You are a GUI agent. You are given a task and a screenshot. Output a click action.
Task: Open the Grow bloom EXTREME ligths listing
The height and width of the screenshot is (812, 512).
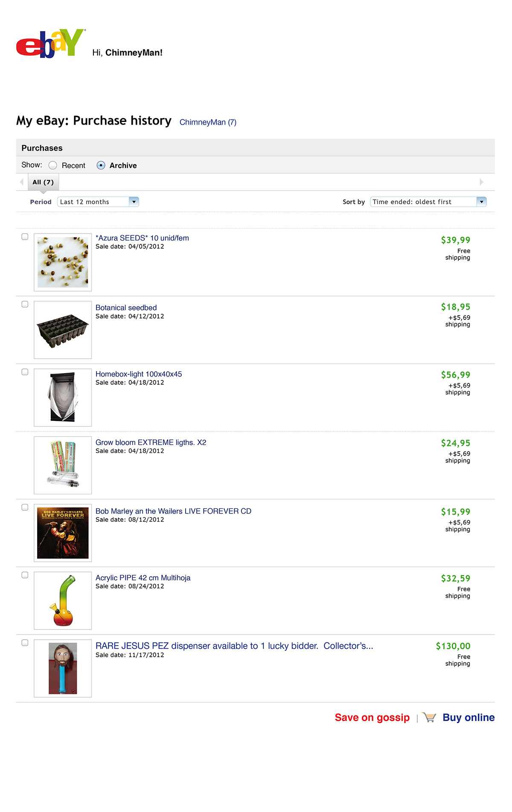[151, 443]
